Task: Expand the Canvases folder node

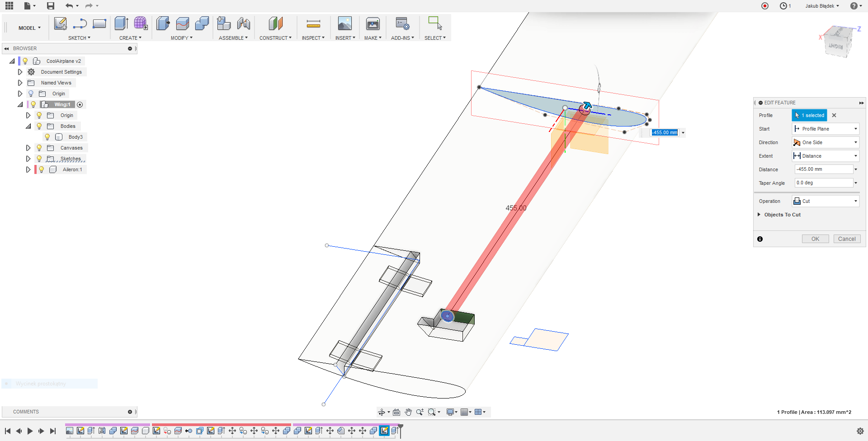Action: coord(28,148)
